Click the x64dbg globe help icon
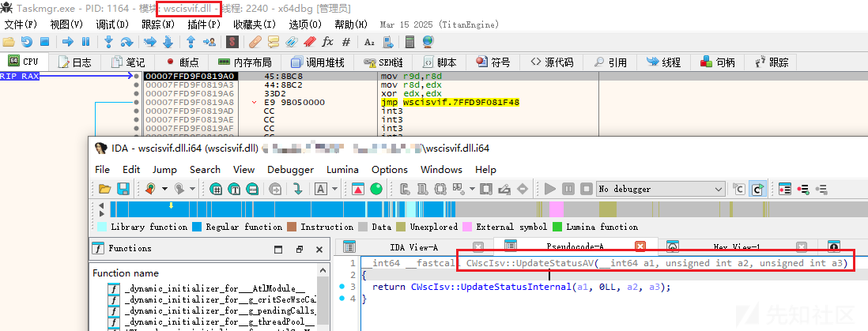The image size is (868, 331). click(x=428, y=42)
